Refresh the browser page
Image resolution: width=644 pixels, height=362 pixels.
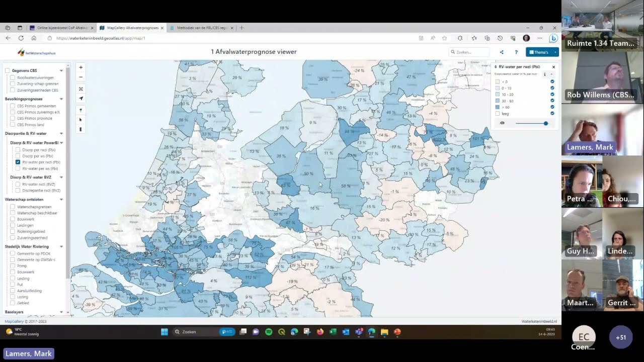(x=21, y=38)
